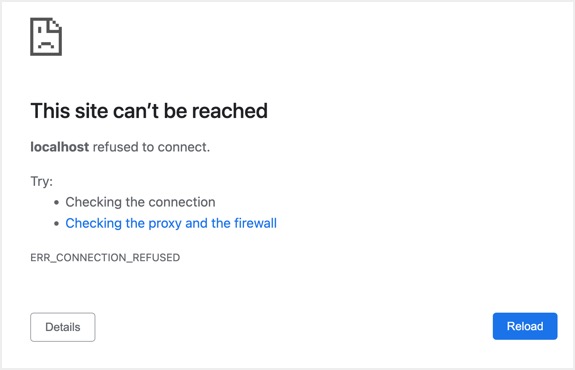Image resolution: width=575 pixels, height=370 pixels.
Task: Click the word 'firewall' in the blue link
Action: click(x=256, y=223)
